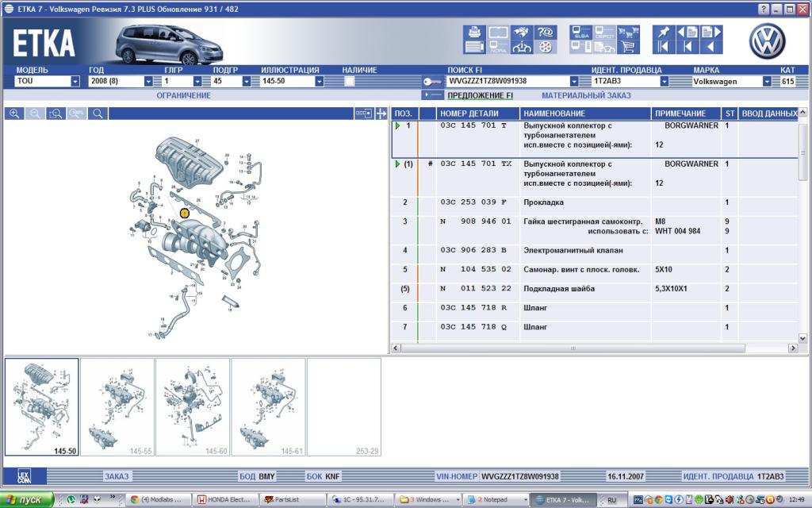Select the zoom region magnifier tool
Screen dimensions: 812x508
click(x=56, y=114)
